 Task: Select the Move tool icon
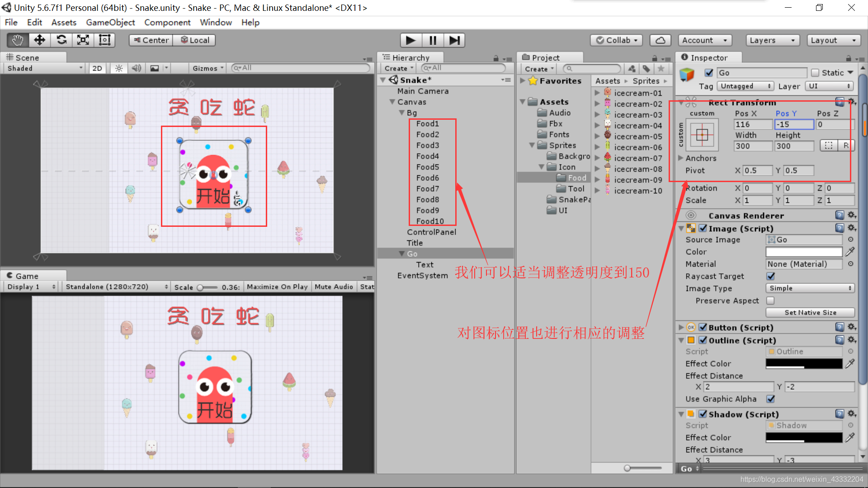click(39, 40)
